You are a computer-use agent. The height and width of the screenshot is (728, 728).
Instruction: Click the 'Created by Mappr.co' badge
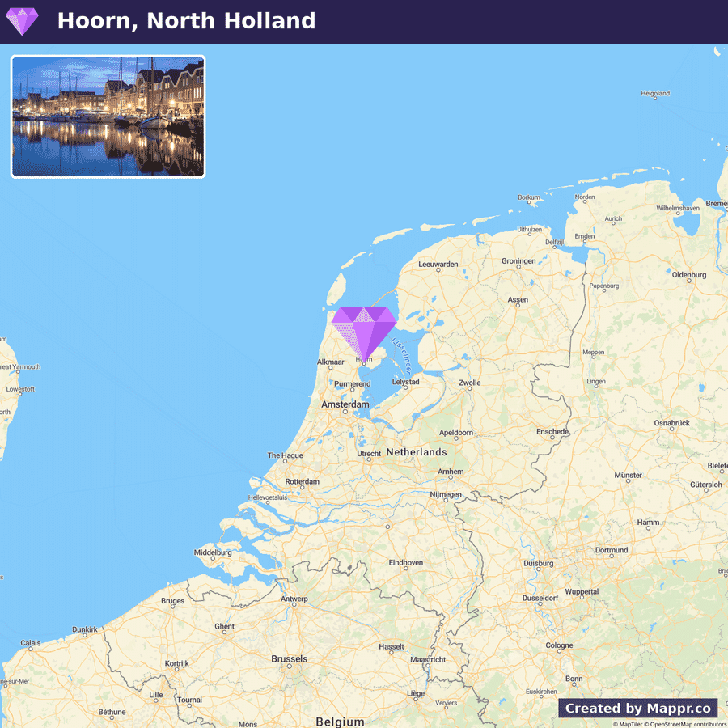pos(637,708)
